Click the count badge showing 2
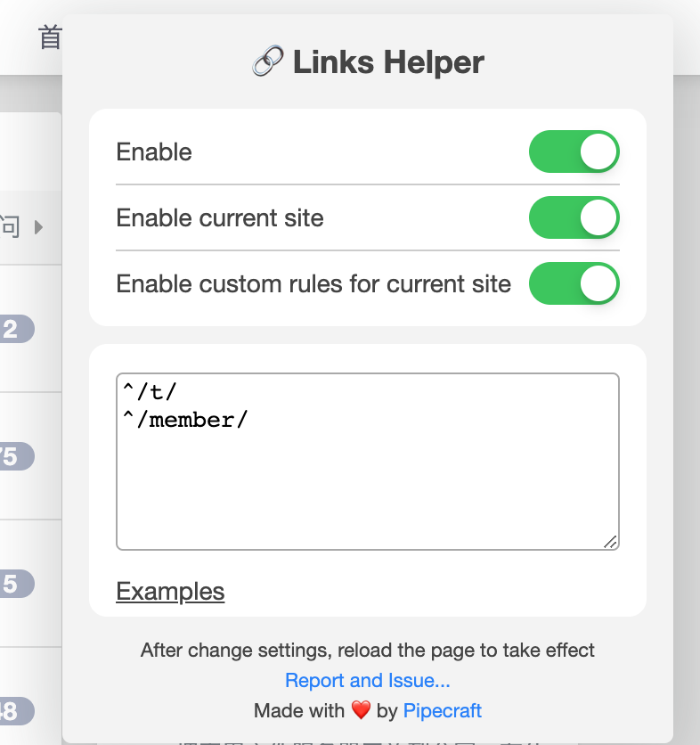 pyautogui.click(x=12, y=330)
